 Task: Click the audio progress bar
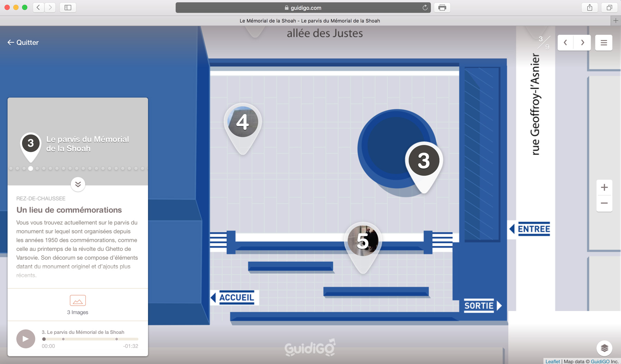[90, 339]
